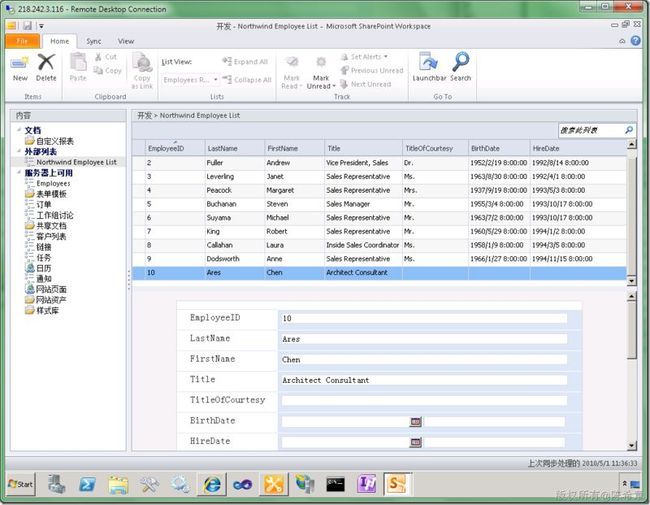
Task: Click Expand All in Lists group
Action: click(245, 61)
